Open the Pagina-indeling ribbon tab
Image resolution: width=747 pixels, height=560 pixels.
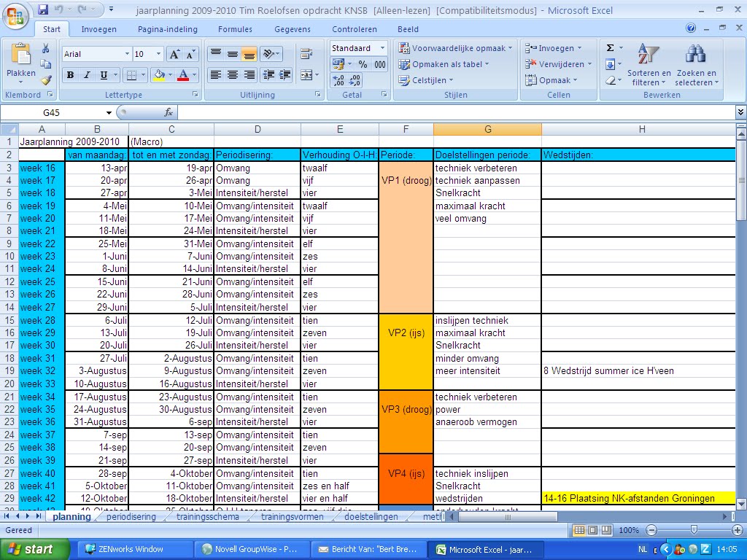click(x=168, y=29)
